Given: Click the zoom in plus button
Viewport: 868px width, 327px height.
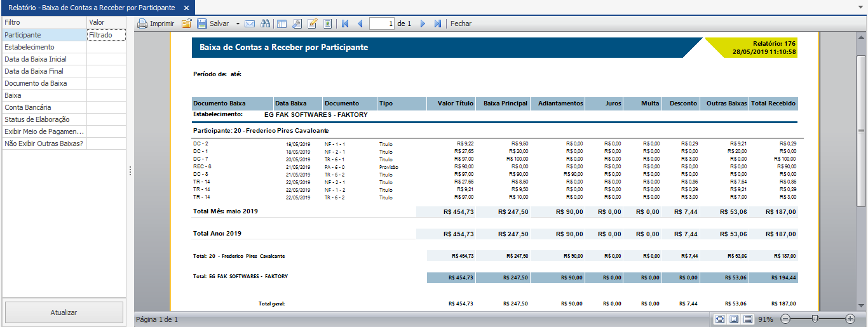Looking at the screenshot, I should [850, 319].
